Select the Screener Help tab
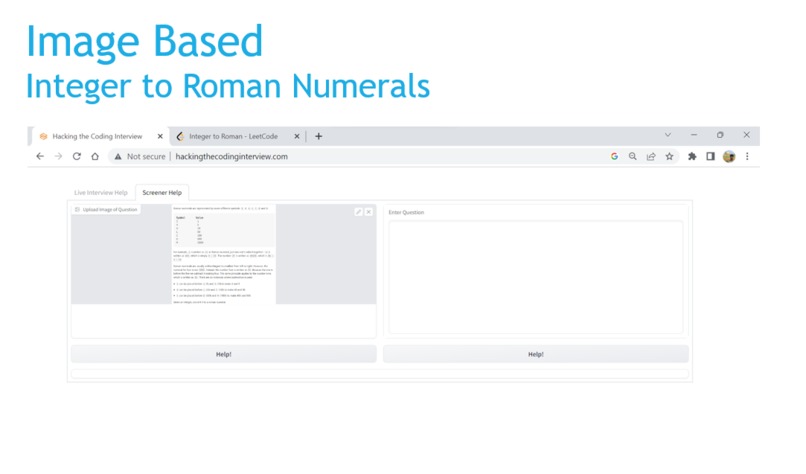 pos(162,193)
